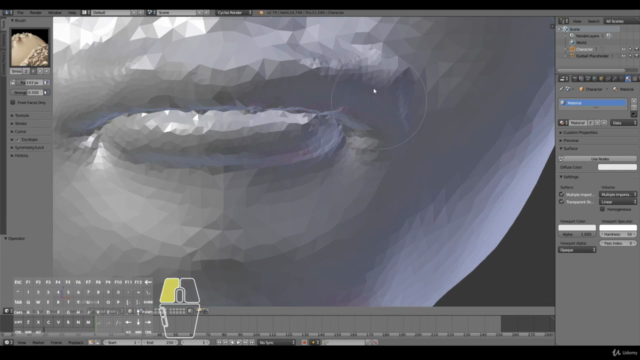
Task: Open the Object properties tab icon
Action: coord(601,79)
